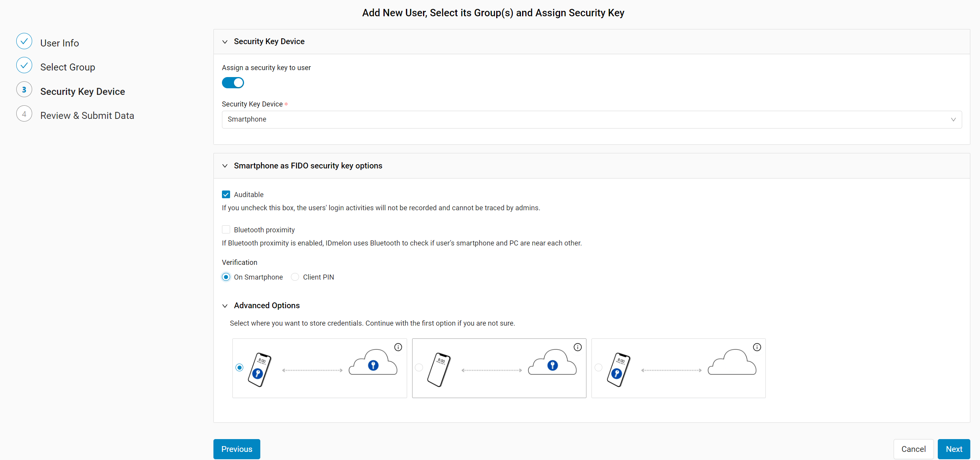Viewport: 980px width, 460px height.
Task: Collapse the Advanced Options chevron
Action: point(225,306)
